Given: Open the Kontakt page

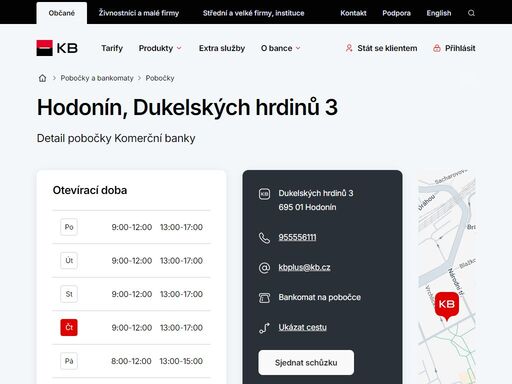Looking at the screenshot, I should click(353, 13).
